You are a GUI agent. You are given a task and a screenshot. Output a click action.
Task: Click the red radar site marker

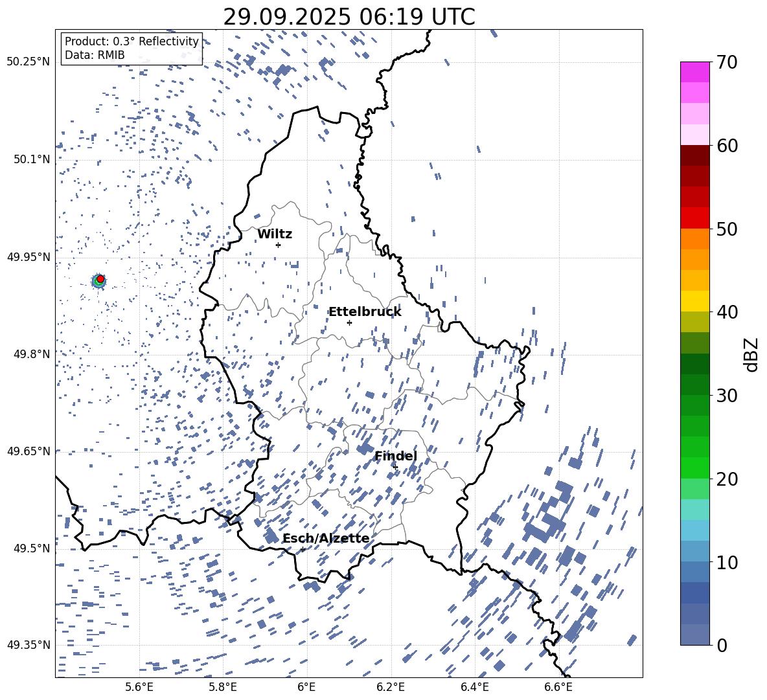coord(100,279)
